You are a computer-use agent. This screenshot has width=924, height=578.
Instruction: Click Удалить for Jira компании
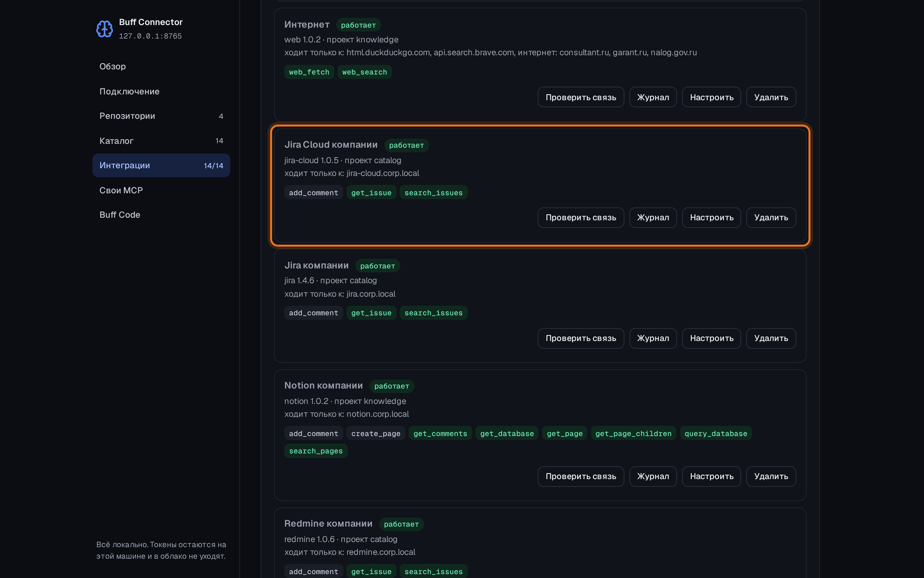pos(771,338)
